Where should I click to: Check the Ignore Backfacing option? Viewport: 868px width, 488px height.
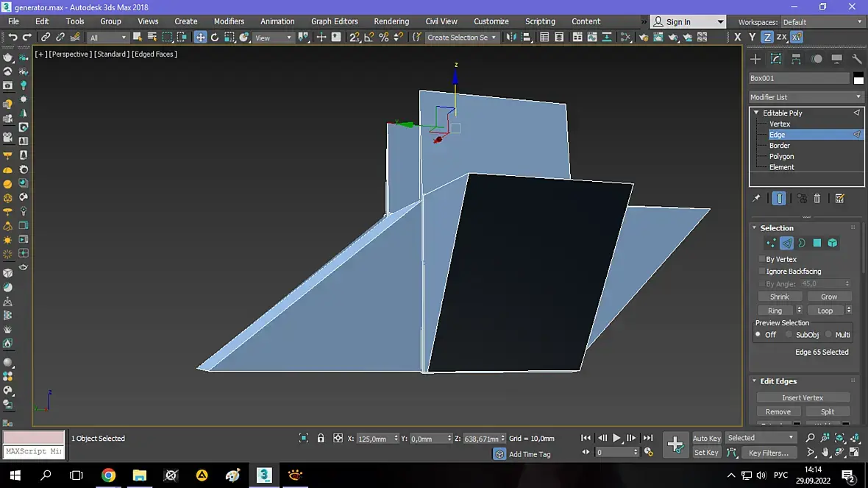(x=762, y=272)
